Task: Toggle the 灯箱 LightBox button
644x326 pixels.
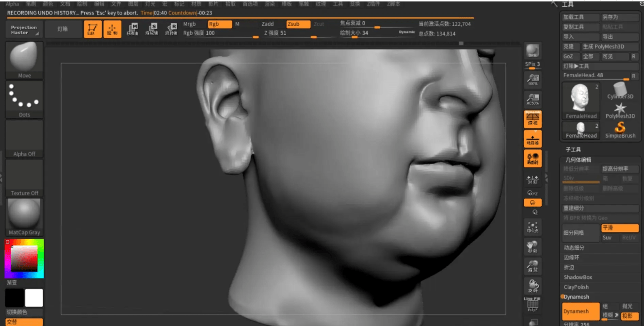Action: tap(63, 29)
